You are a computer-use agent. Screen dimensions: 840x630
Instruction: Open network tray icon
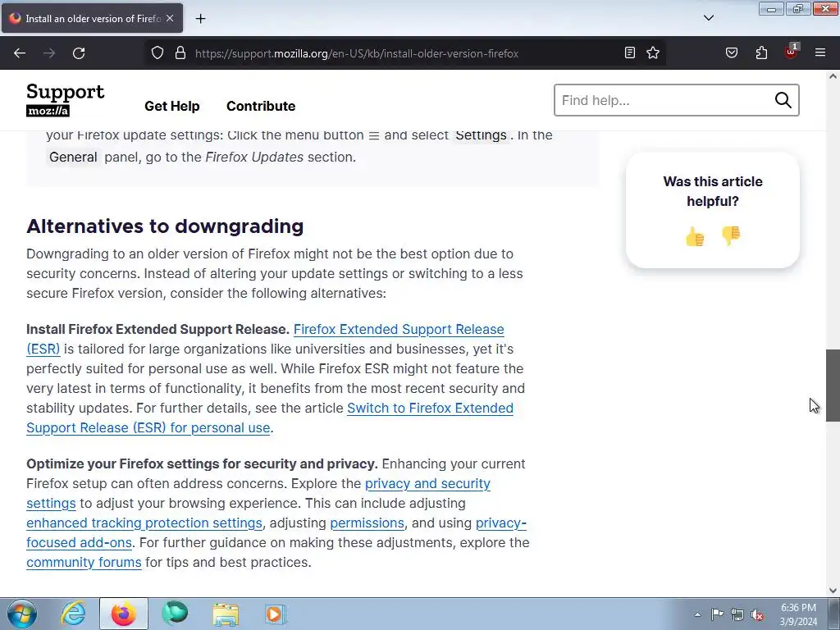737,614
